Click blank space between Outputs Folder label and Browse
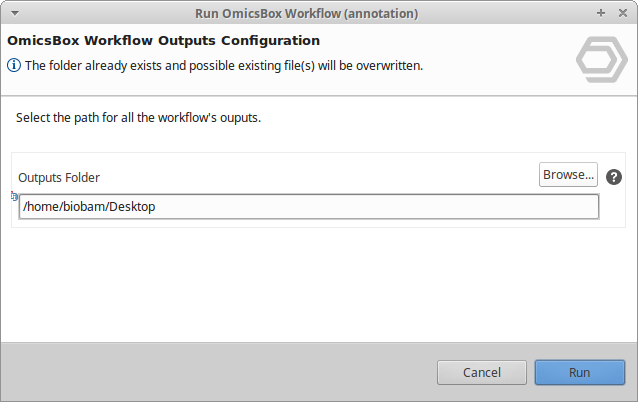The width and height of the screenshot is (638, 402). 320,176
